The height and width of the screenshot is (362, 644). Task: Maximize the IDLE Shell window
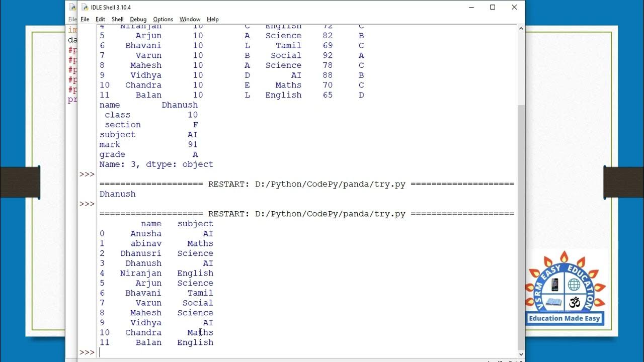[x=493, y=7]
